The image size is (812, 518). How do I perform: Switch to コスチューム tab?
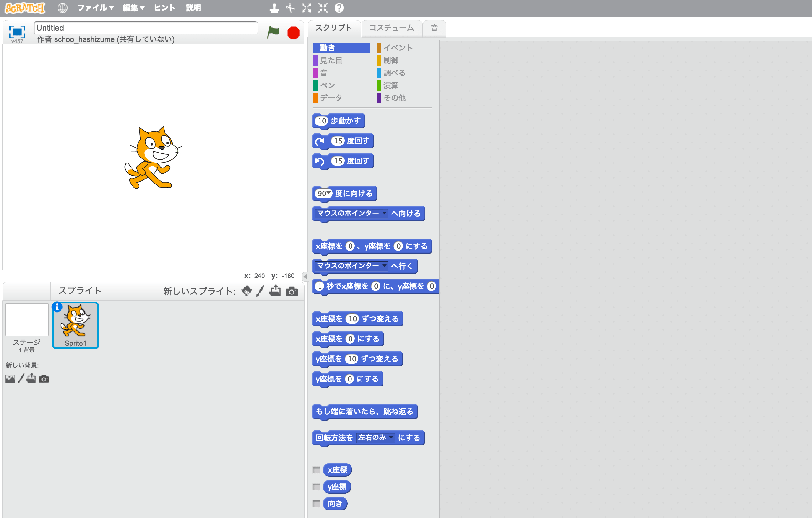pyautogui.click(x=392, y=28)
